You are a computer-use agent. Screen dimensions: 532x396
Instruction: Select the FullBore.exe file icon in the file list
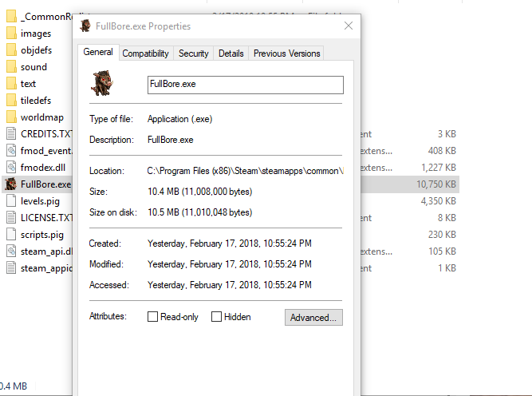(11, 184)
